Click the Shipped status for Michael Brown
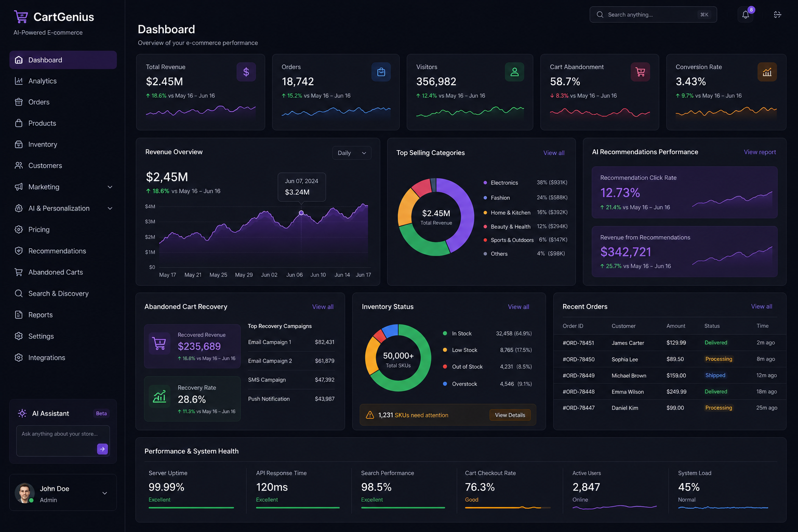Viewport: 798px width, 532px height. tap(715, 376)
